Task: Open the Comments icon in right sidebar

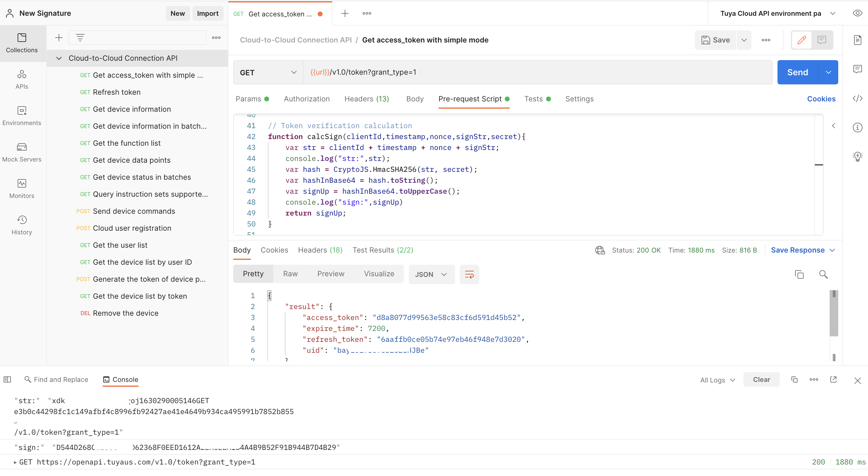Action: [857, 69]
